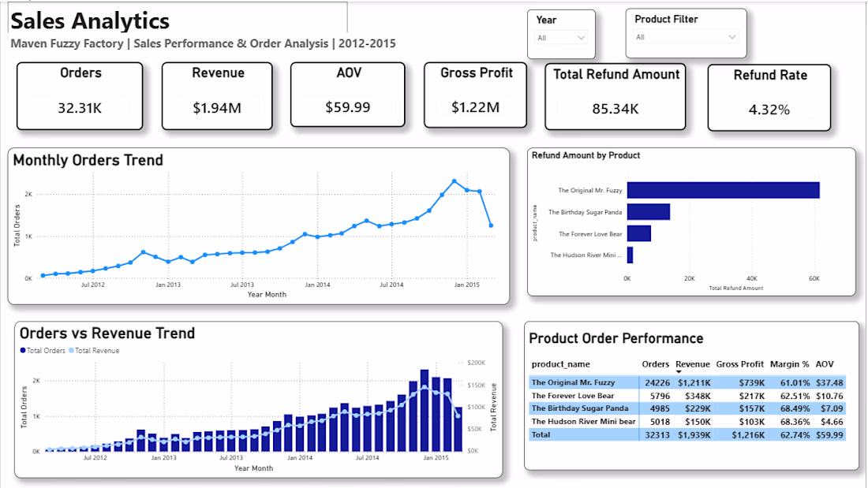Select 'The Birthday Sugar Panda' table row
This screenshot has height=488, width=868.
[x=687, y=408]
